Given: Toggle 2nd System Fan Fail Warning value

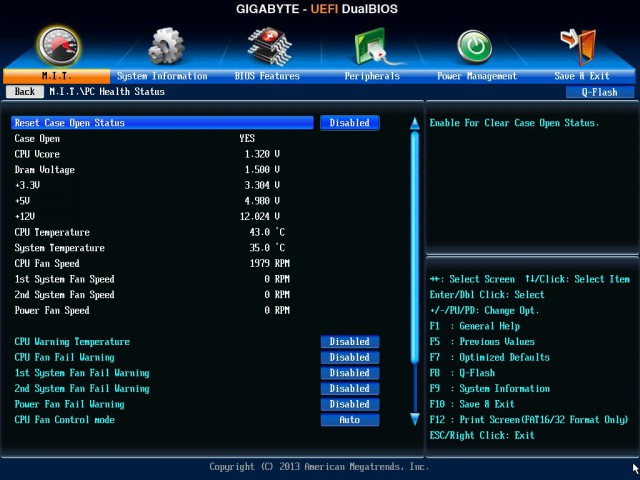Looking at the screenshot, I should 350,388.
